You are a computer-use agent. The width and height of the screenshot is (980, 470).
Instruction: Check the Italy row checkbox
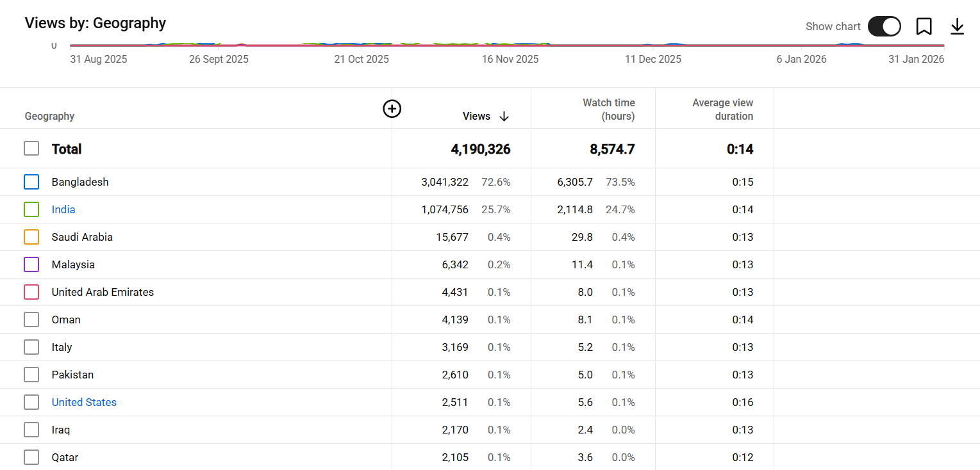(31, 347)
